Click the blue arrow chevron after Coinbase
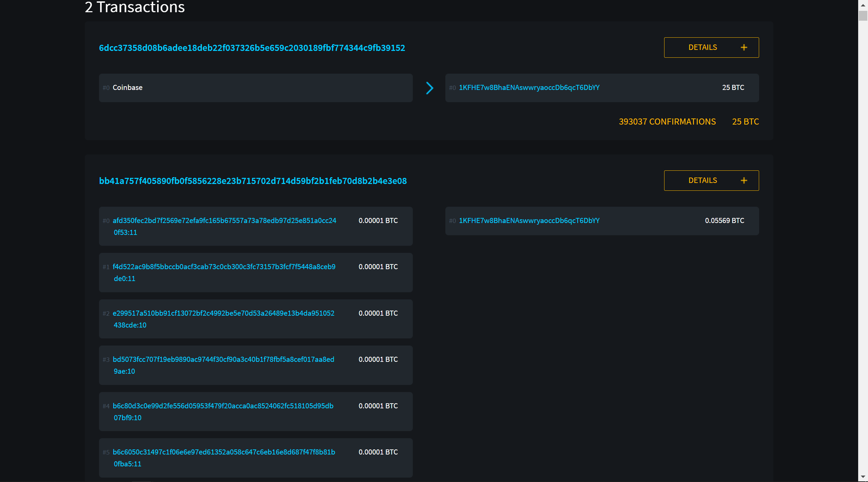Screen dimensions: 868x482 pyautogui.click(x=429, y=88)
